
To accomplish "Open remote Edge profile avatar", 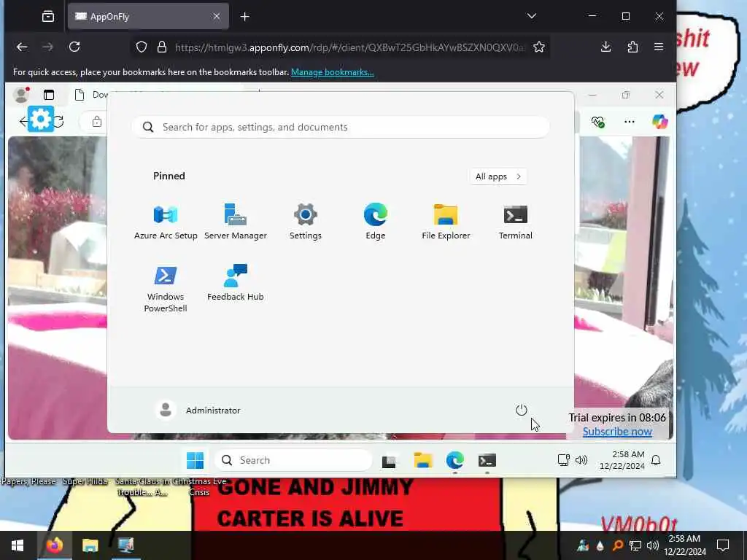I will tap(20, 95).
